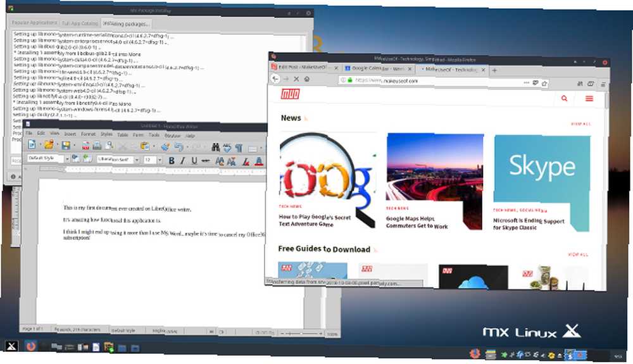633x364 pixels.
Task: Open Print Preview in Writer toolbar
Action: pos(109,146)
